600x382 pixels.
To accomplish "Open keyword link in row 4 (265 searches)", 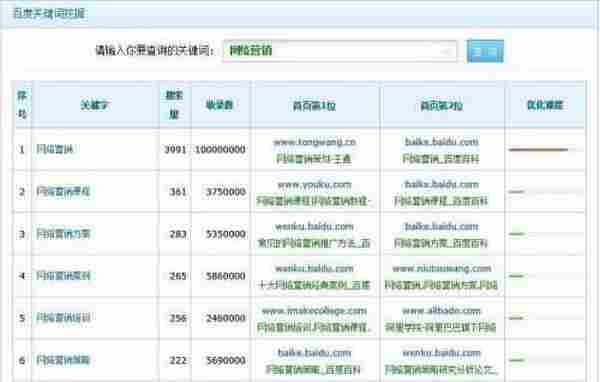I will 63,276.
